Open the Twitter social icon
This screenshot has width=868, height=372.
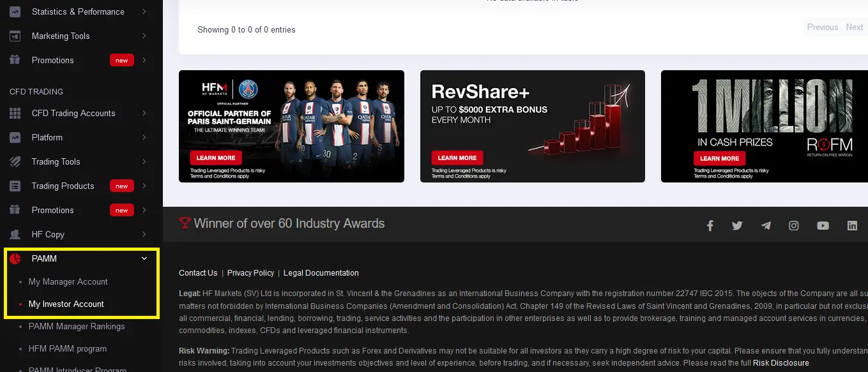(x=737, y=225)
